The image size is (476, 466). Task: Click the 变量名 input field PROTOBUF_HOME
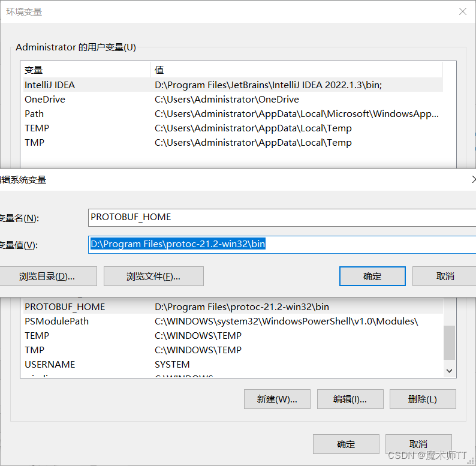tap(282, 218)
